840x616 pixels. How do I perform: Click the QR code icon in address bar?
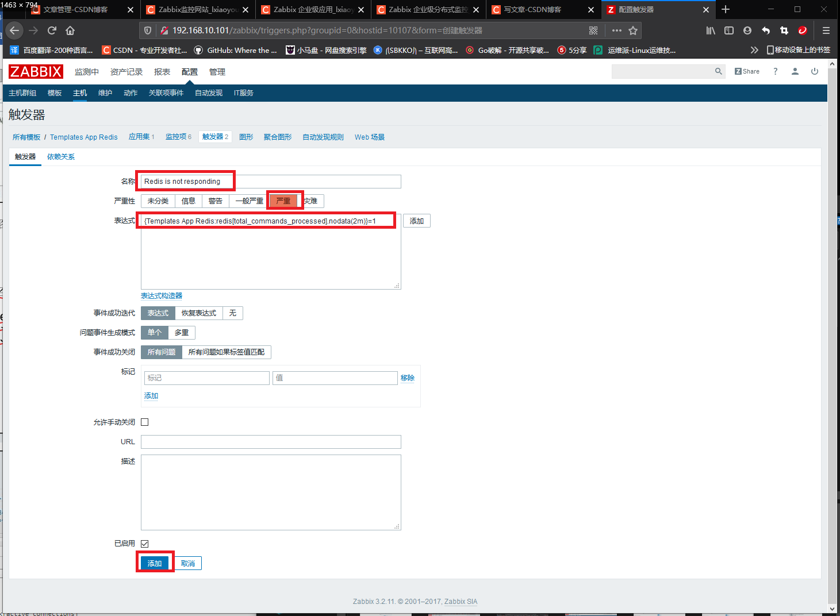click(593, 30)
